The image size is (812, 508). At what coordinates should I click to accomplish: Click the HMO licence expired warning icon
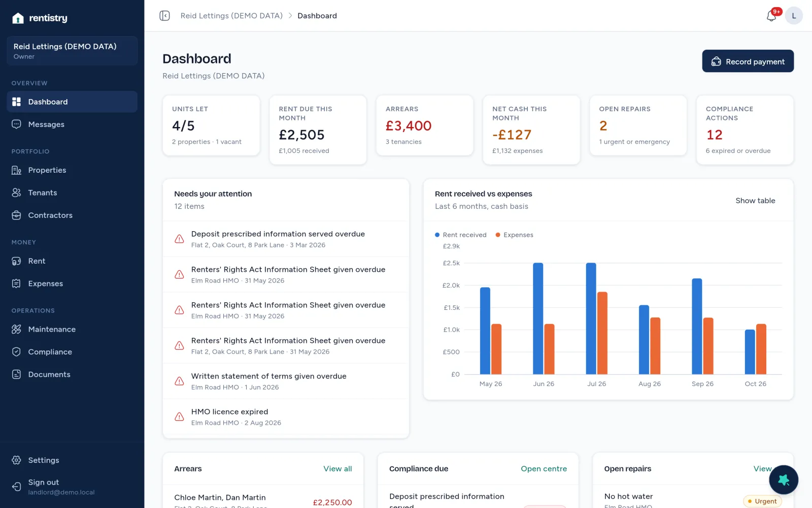[179, 417]
